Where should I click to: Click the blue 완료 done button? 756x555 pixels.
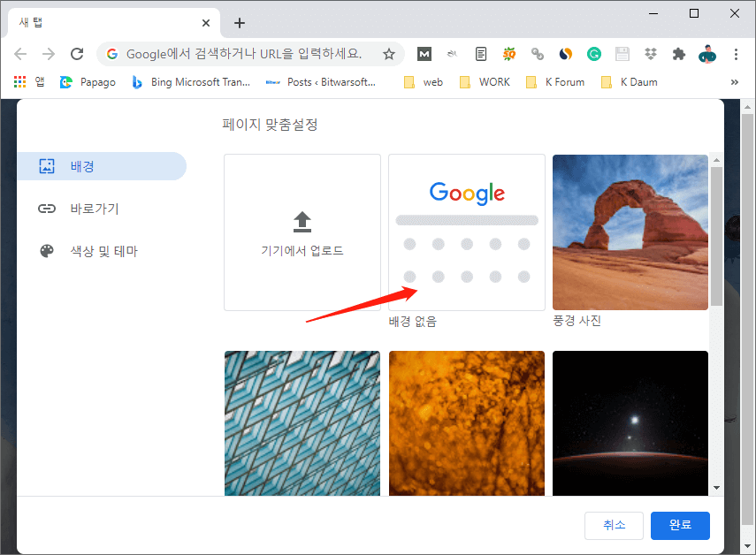680,525
